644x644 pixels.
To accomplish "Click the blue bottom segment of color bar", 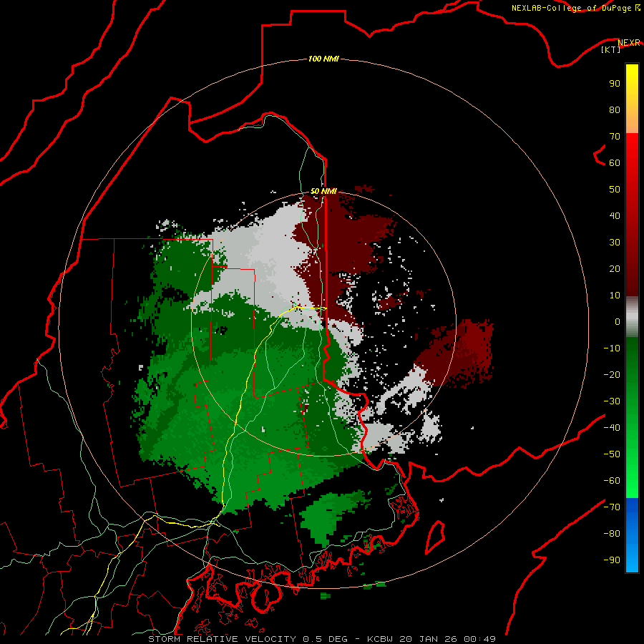I will (632, 535).
